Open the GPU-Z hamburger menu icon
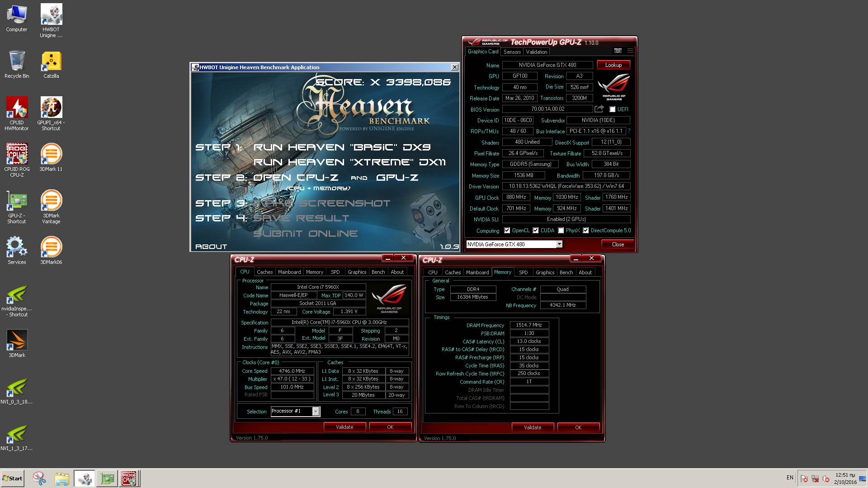The width and height of the screenshot is (868, 488). pyautogui.click(x=630, y=51)
